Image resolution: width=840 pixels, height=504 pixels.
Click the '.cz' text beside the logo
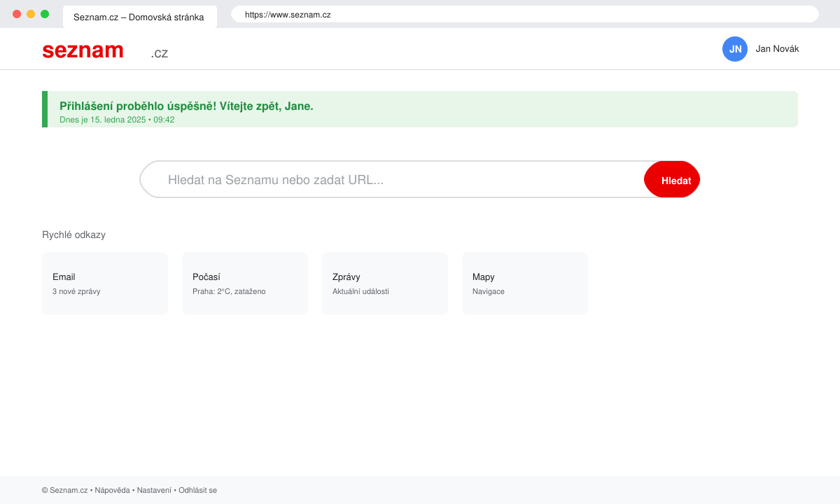160,52
